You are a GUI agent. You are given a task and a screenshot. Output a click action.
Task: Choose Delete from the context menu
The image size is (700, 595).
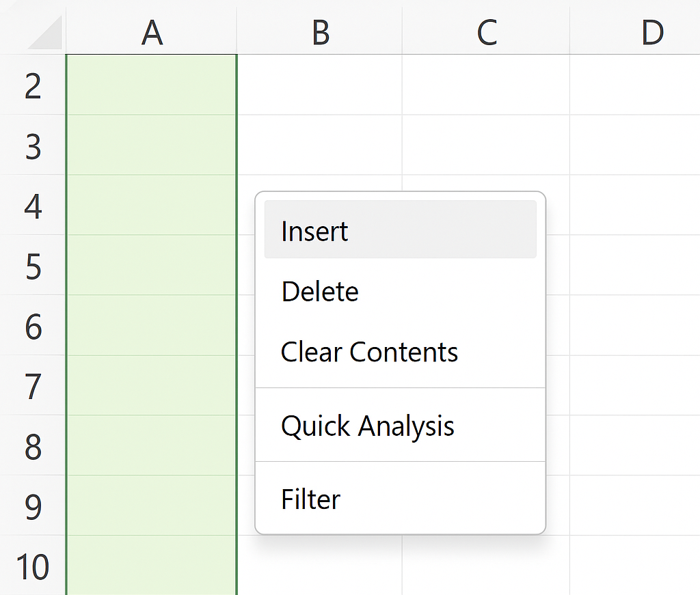(x=400, y=292)
